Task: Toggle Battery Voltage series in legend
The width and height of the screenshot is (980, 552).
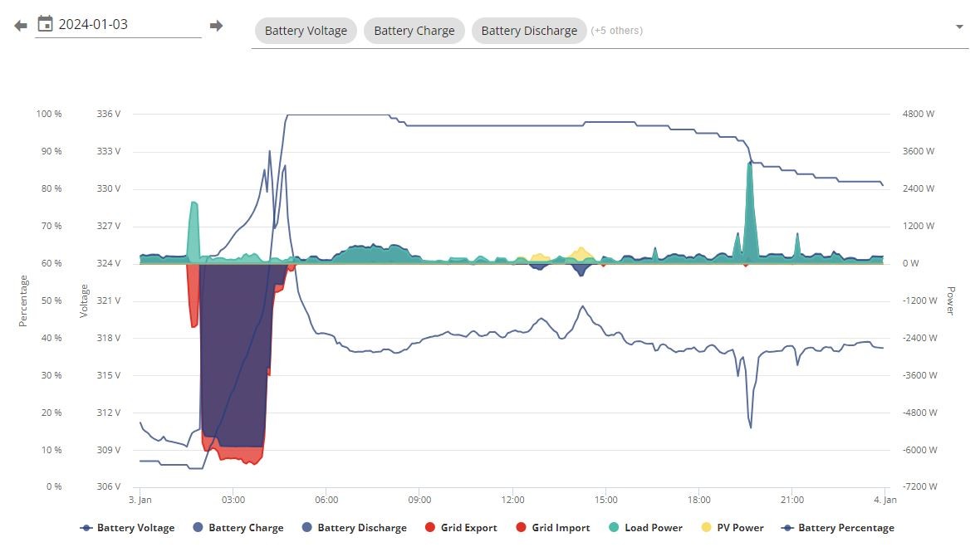Action: [128, 528]
